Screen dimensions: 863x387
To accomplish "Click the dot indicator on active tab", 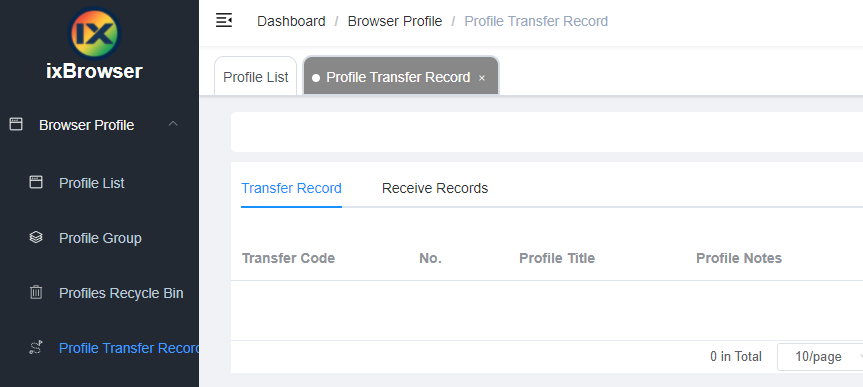I will 316,78.
